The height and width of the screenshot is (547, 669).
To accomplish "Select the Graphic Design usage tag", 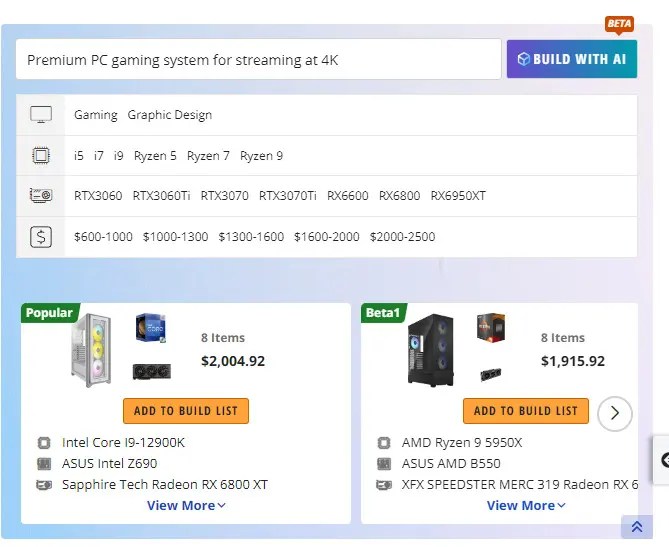I will point(170,115).
